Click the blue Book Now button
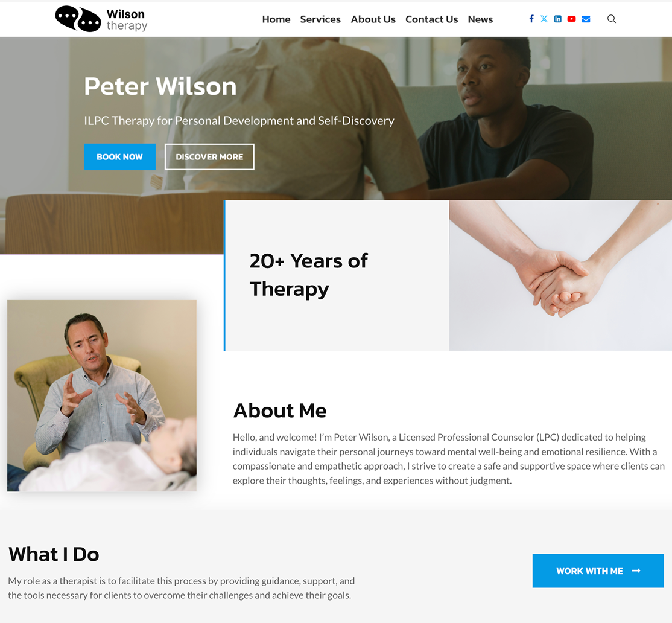Screen dimensions: 672x623 tap(119, 157)
